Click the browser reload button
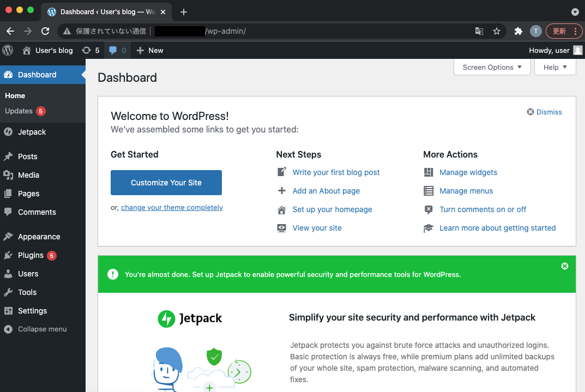This screenshot has width=585, height=392. 45,31
